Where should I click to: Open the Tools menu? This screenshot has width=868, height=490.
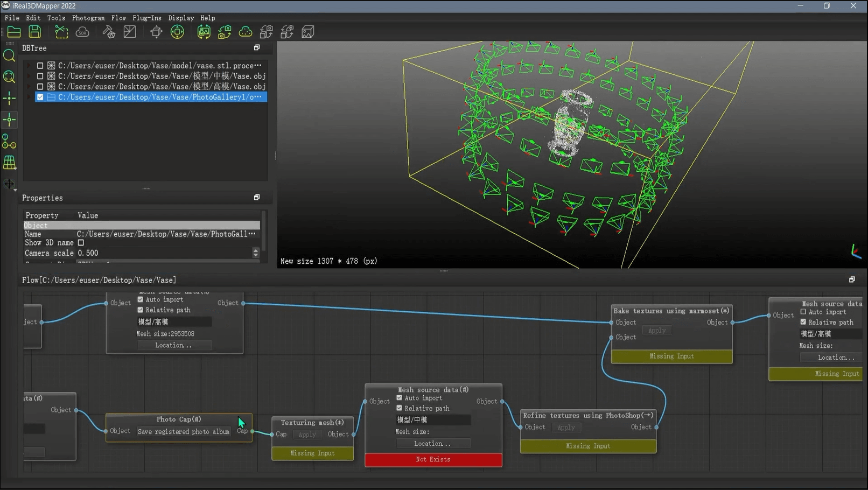tap(56, 18)
